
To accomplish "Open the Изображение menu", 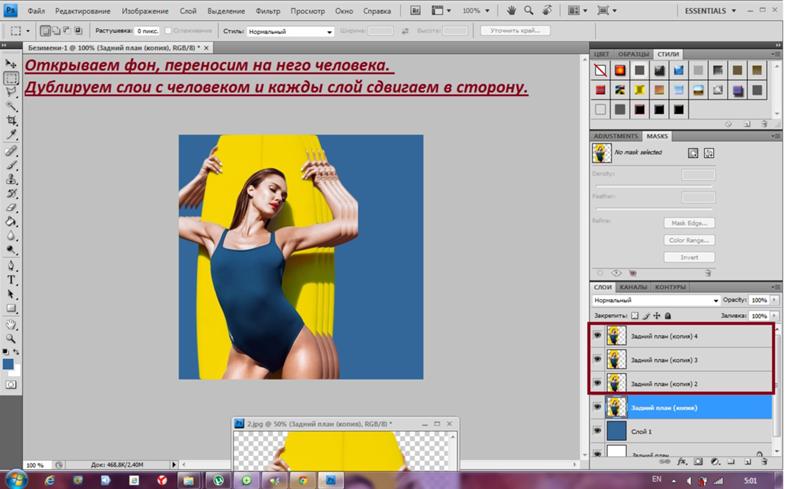I will coord(145,11).
